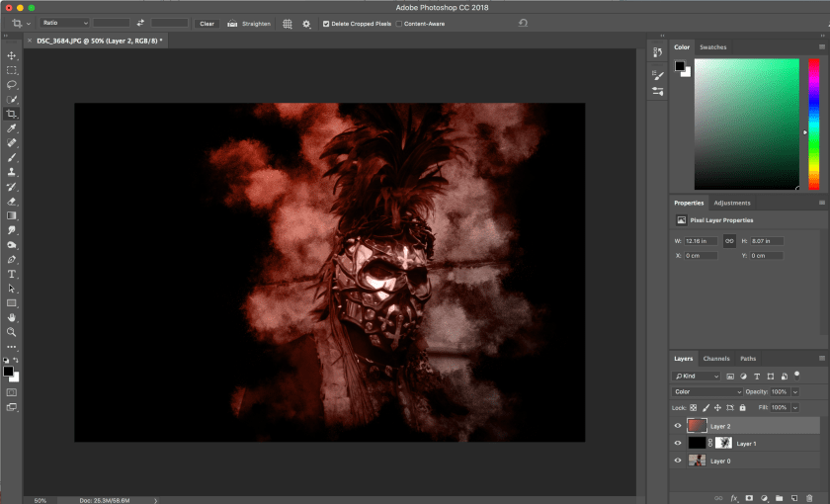This screenshot has height=504, width=830.
Task: Select the Lasso tool
Action: click(12, 85)
